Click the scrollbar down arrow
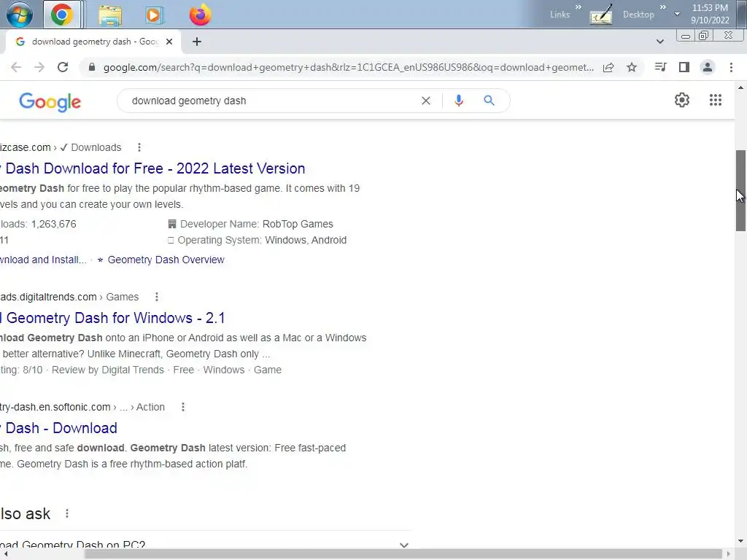The image size is (747, 560). [x=740, y=541]
